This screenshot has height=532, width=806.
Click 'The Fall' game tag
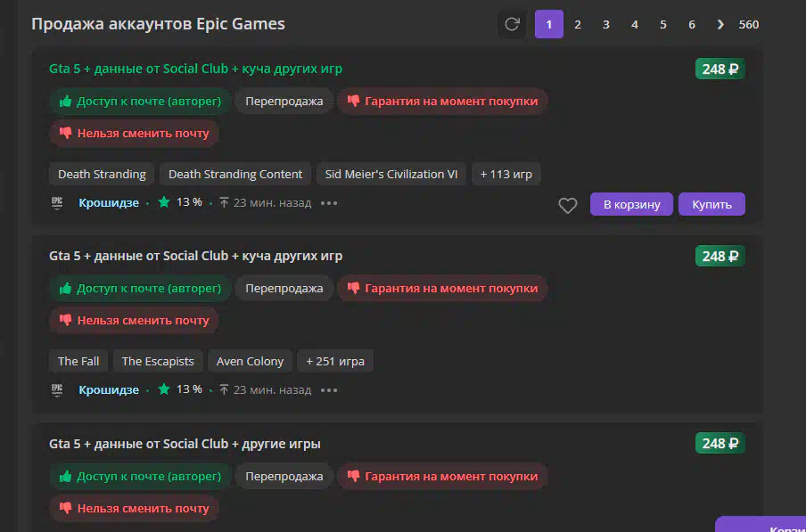coord(78,361)
